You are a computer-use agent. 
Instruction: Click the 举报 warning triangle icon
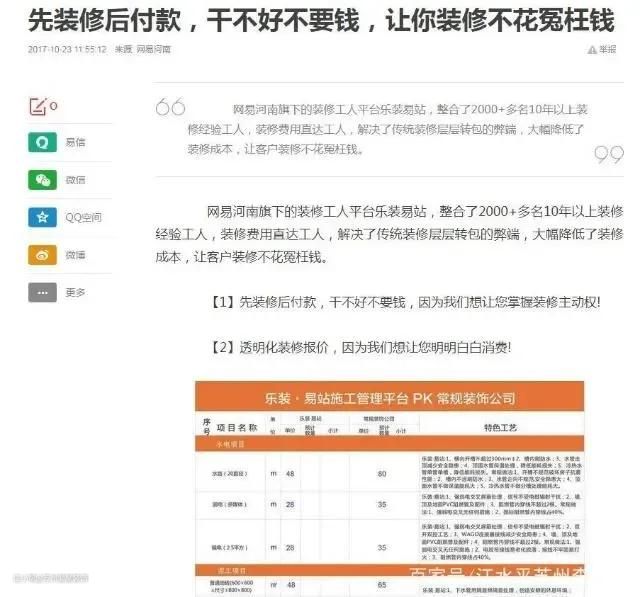point(592,50)
